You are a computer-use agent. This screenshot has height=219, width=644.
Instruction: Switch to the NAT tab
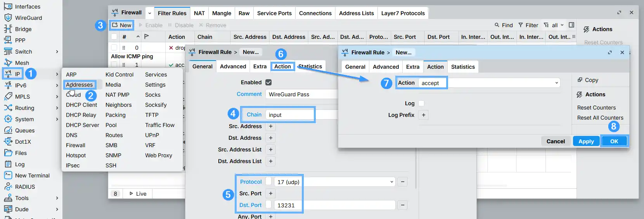199,13
